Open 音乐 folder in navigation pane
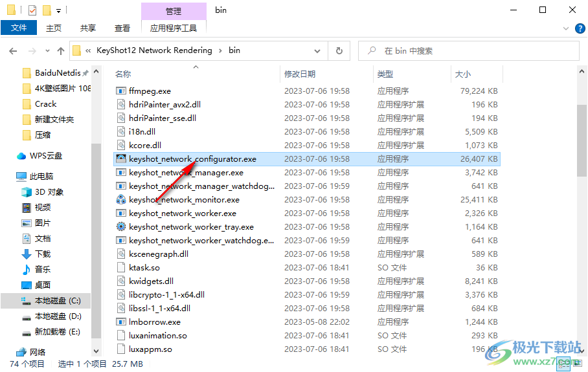The image size is (588, 372). [36, 269]
